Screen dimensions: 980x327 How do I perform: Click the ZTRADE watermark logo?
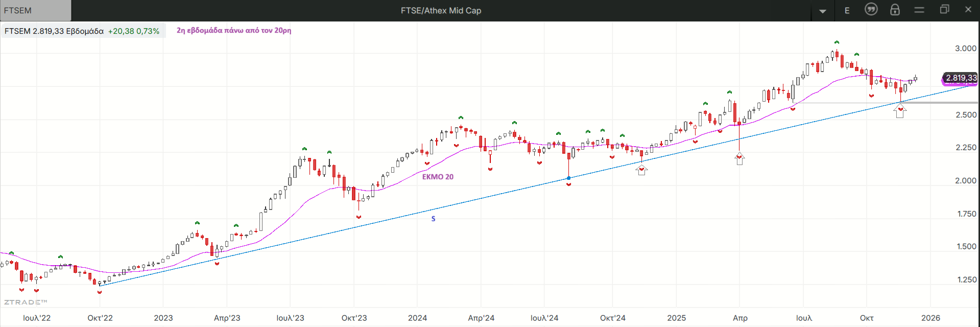(x=26, y=302)
